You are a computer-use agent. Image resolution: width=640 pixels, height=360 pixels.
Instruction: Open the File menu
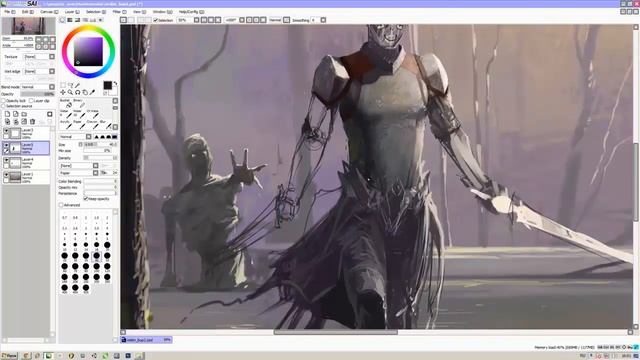pos(9,12)
